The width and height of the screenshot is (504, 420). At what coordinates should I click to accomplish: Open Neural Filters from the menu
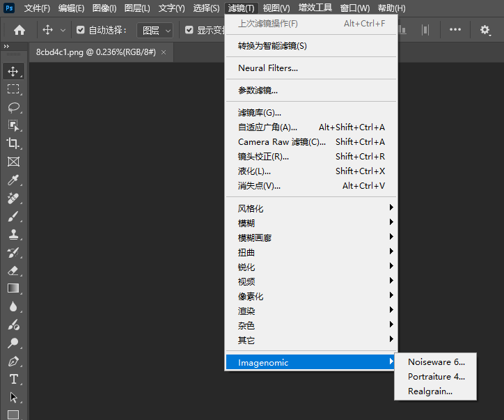[x=268, y=68]
